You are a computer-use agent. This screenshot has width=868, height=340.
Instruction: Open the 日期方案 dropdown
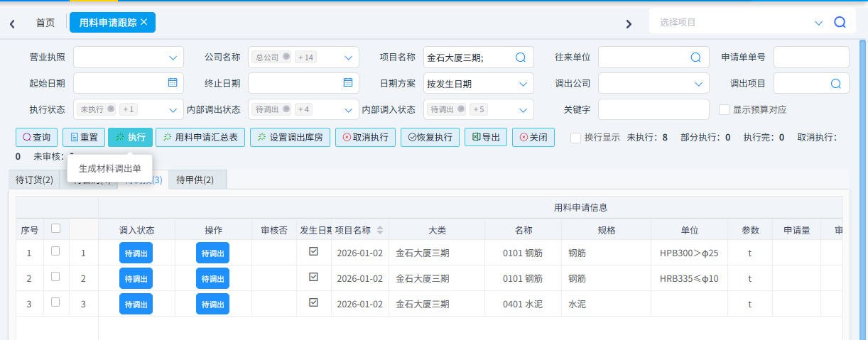(x=523, y=84)
